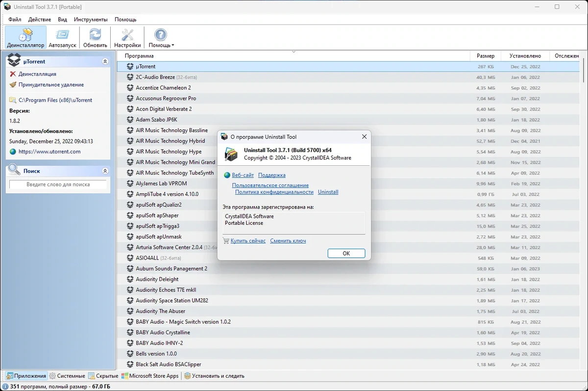The height and width of the screenshot is (391, 588).
Task: Click Audiority Deleight entry icon
Action: click(x=130, y=279)
